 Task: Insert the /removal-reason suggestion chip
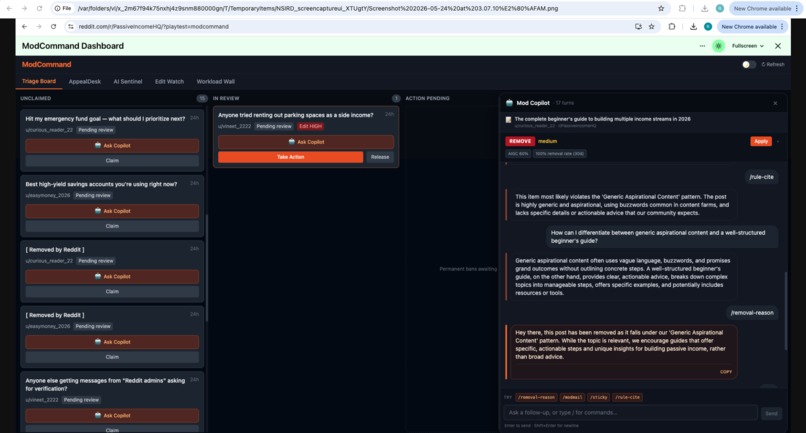pos(536,398)
